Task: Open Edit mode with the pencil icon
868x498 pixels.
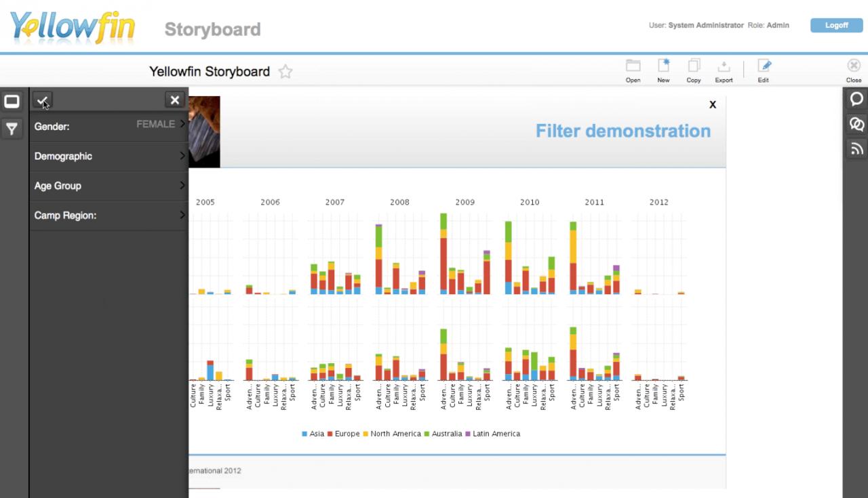Action: 764,66
